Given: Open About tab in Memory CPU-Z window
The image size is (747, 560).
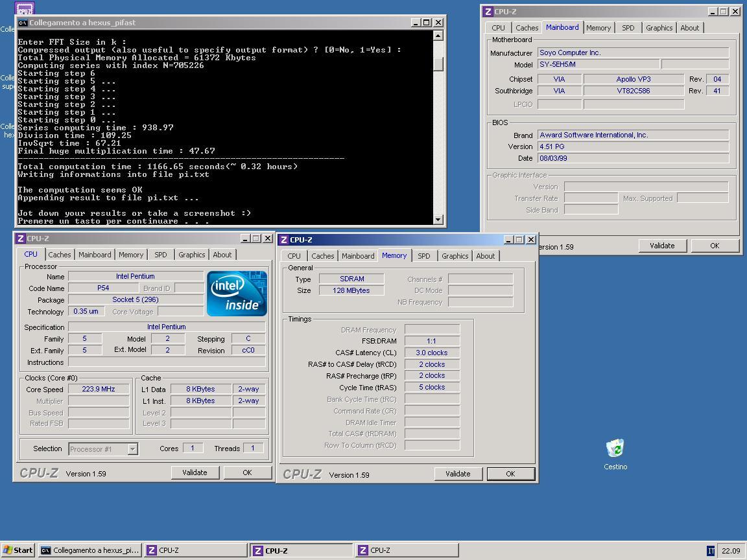Looking at the screenshot, I should point(486,256).
